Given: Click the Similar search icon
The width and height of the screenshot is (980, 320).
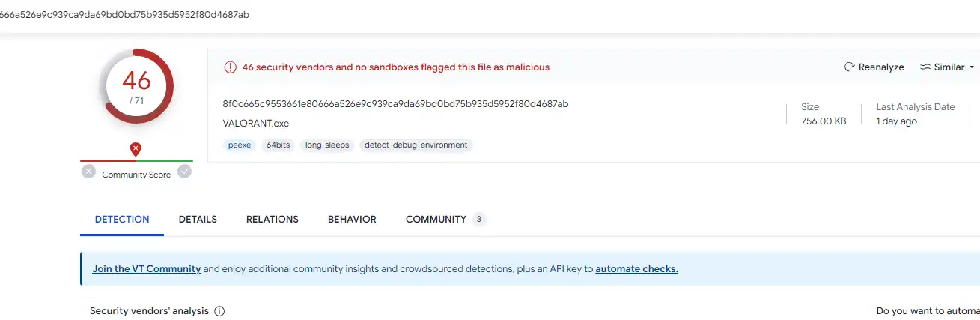Looking at the screenshot, I should tap(925, 67).
